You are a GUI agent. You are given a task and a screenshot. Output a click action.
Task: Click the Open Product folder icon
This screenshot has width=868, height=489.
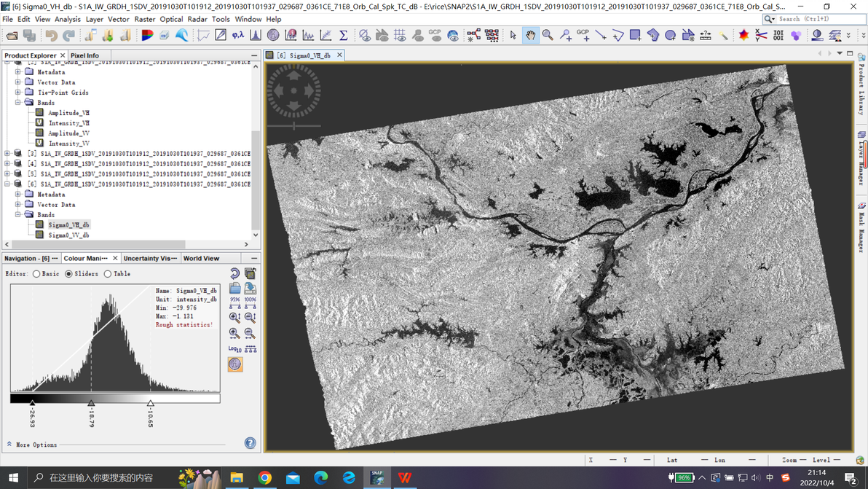click(12, 35)
